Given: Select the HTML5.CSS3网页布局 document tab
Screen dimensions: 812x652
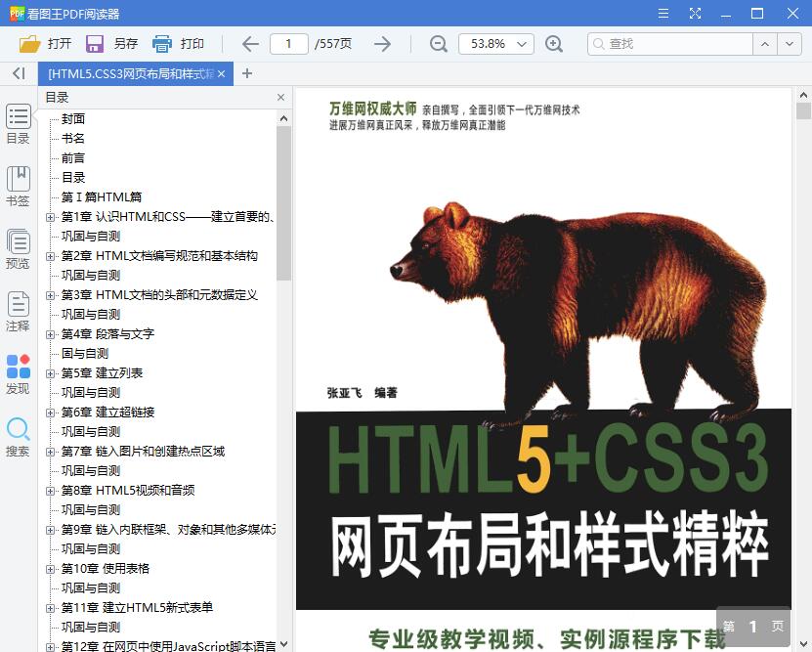Looking at the screenshot, I should point(127,72).
